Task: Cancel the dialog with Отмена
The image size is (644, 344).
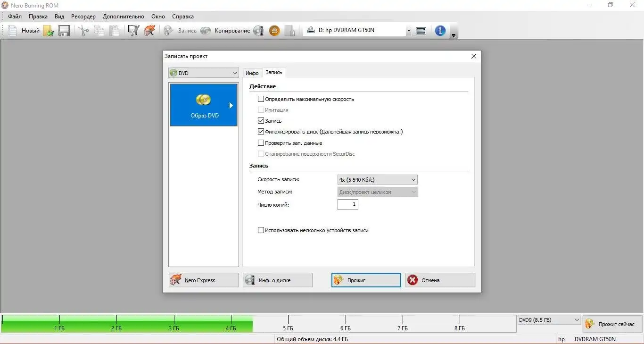Action: coord(440,280)
